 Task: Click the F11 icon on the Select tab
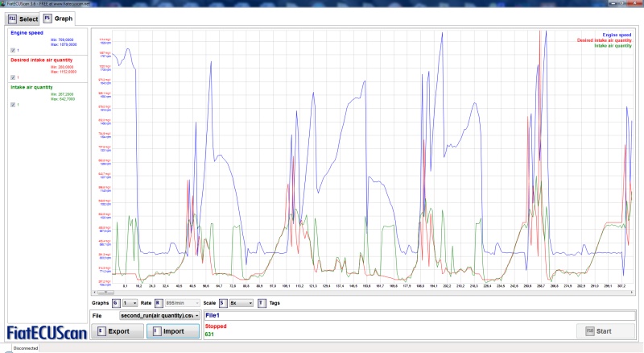(x=12, y=18)
